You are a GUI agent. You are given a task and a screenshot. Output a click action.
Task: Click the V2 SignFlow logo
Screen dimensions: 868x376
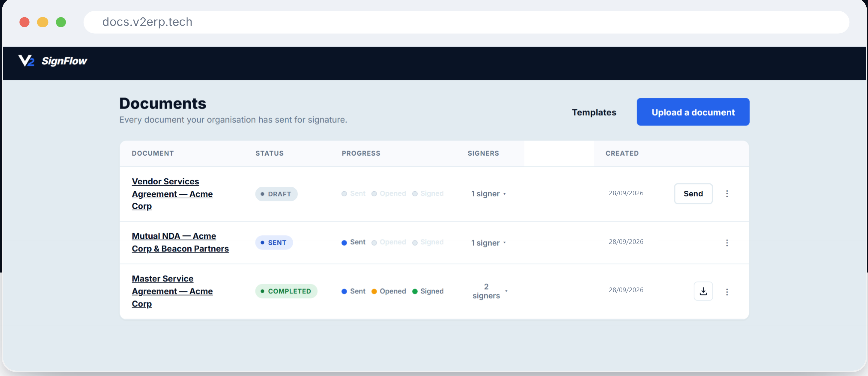click(53, 61)
